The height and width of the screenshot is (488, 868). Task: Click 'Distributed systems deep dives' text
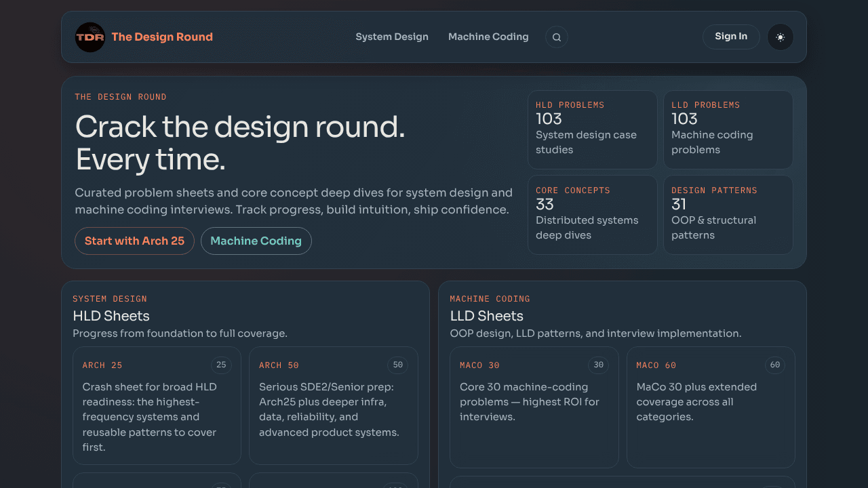click(x=587, y=228)
